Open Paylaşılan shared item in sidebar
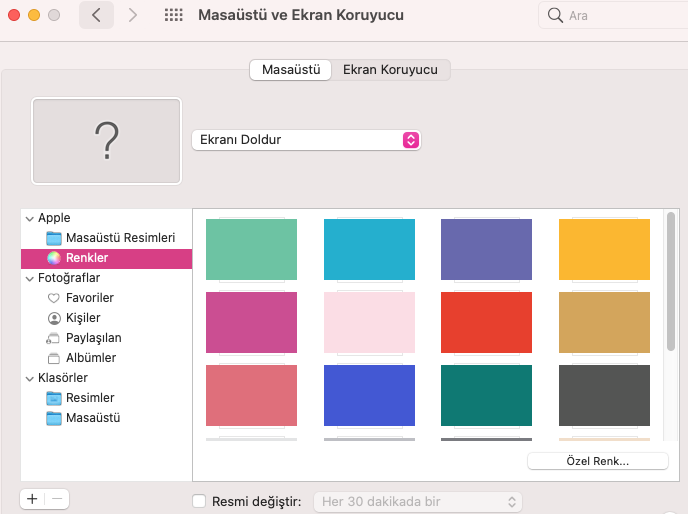The height and width of the screenshot is (514, 688). pyautogui.click(x=91, y=338)
